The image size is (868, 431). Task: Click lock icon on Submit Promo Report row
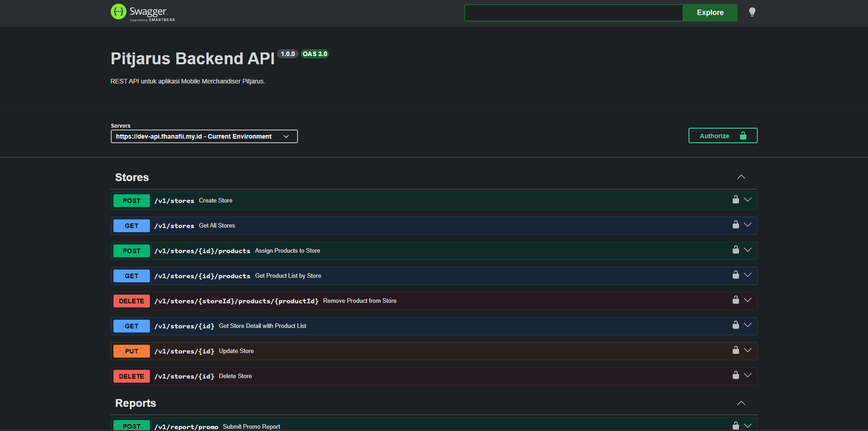pyautogui.click(x=735, y=426)
